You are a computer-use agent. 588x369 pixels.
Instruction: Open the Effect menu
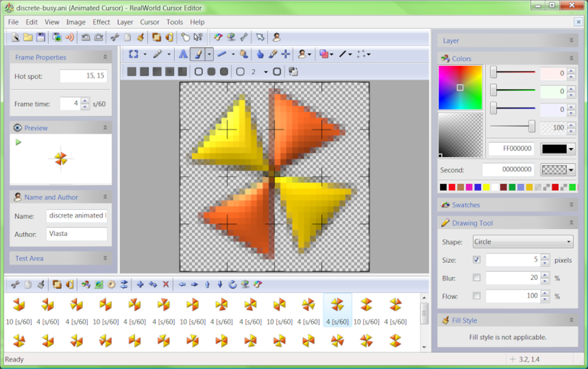[101, 22]
